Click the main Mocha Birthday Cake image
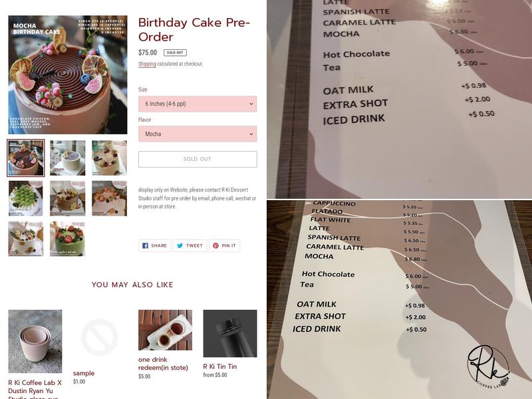Viewport: 532px width, 399px height. pos(68,74)
